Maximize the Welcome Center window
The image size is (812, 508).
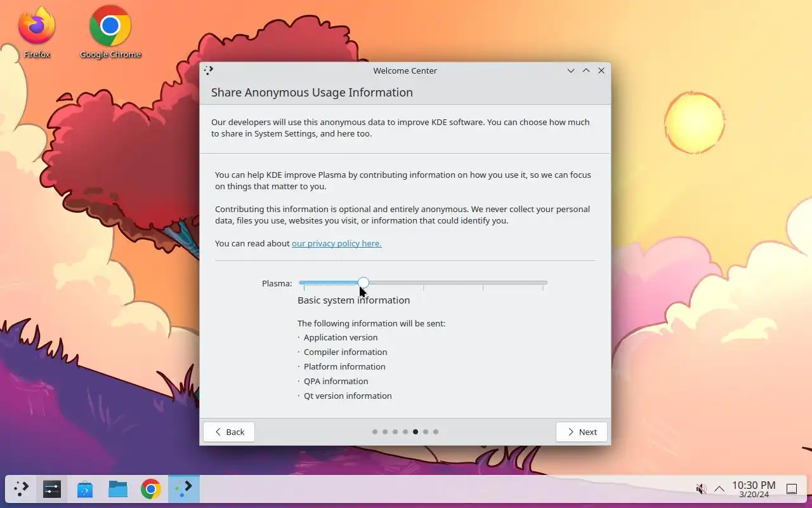coord(586,70)
